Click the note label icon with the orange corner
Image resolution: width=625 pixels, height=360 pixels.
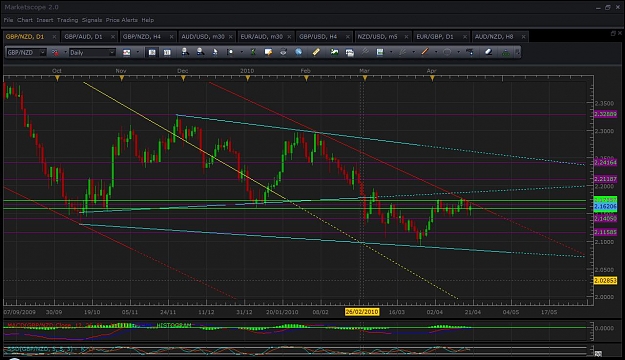[x=268, y=52]
